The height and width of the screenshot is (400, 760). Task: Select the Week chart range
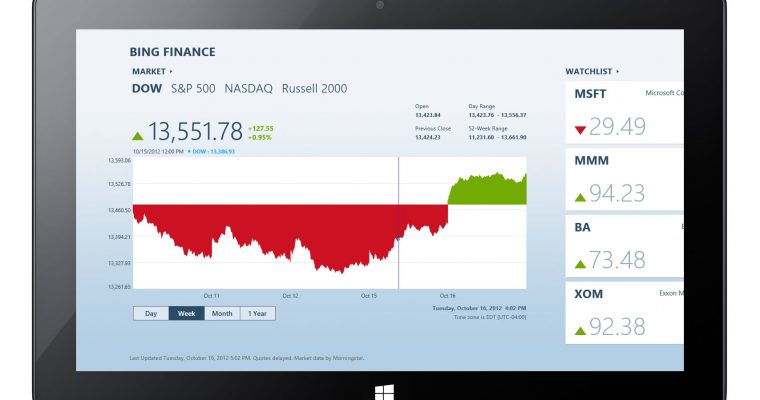187,314
